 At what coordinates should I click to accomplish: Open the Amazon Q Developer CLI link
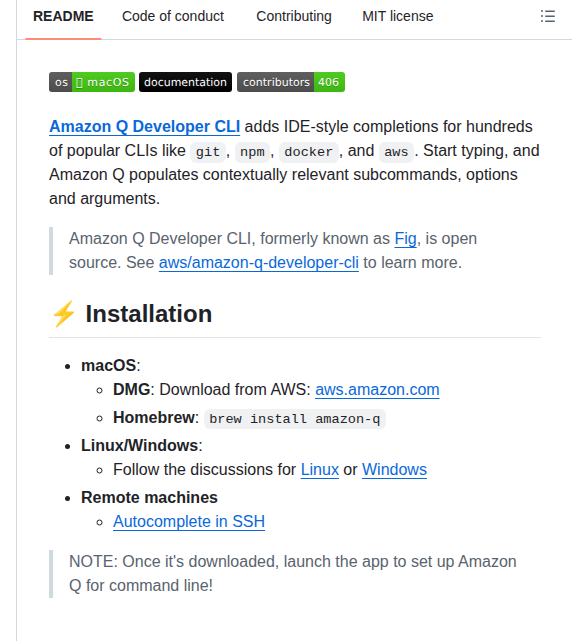click(144, 127)
